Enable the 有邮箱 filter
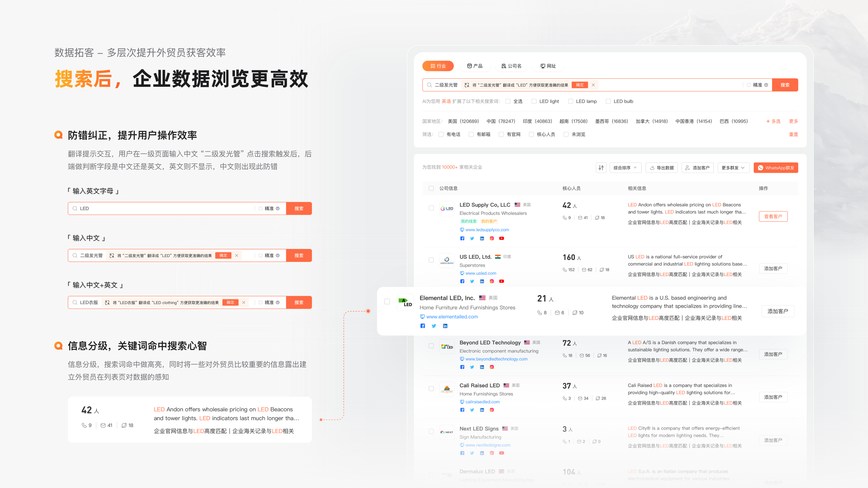868x488 pixels. pyautogui.click(x=471, y=134)
